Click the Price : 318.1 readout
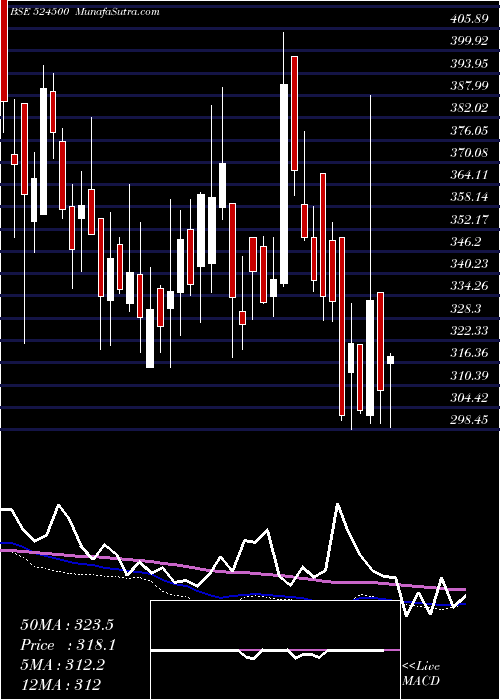This screenshot has height=700, width=500. (68, 645)
